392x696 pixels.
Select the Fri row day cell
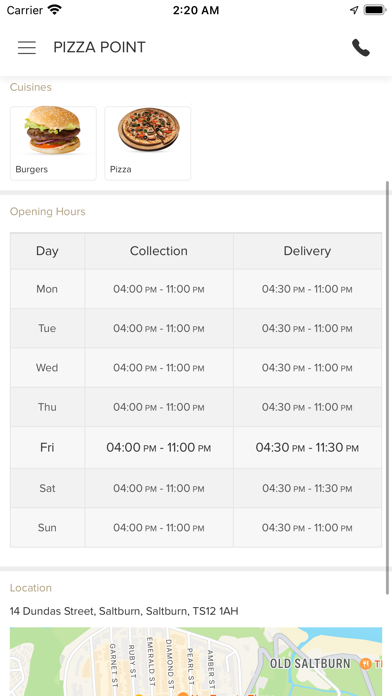(x=48, y=447)
